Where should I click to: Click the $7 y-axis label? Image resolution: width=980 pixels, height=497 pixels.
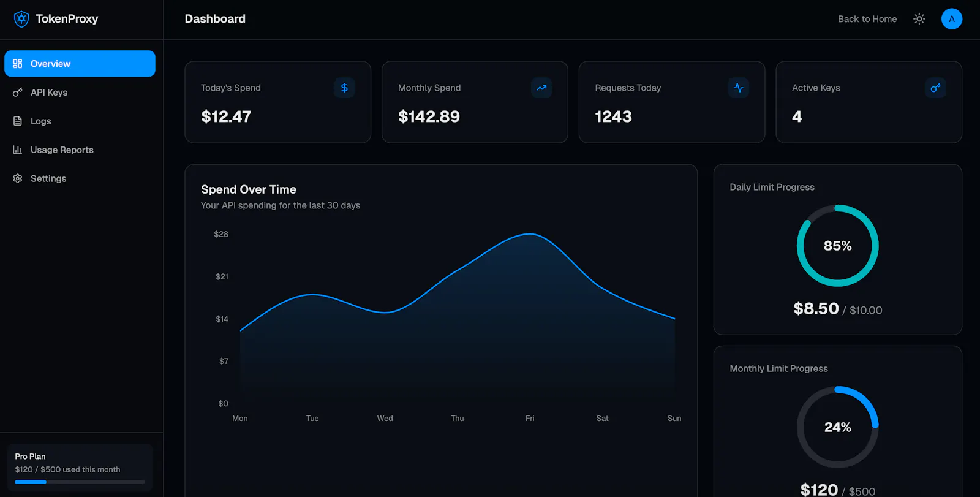224,361
